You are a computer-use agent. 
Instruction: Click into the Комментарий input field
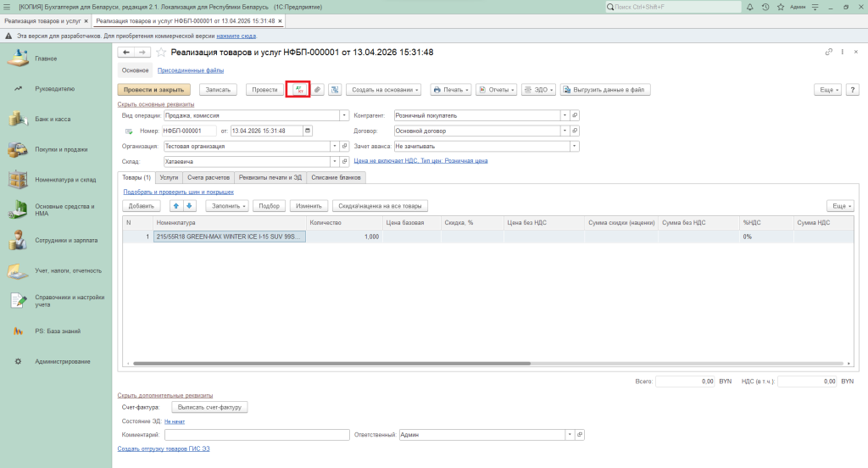257,435
